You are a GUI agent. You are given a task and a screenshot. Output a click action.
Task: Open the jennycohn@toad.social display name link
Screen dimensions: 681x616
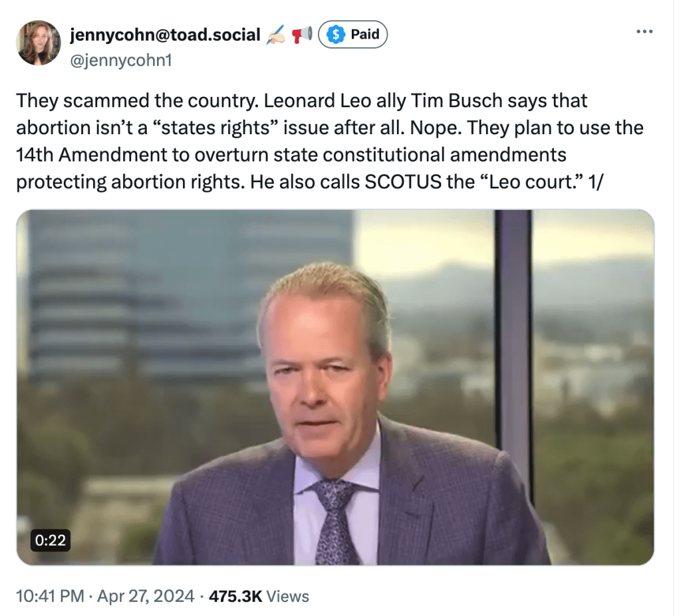[165, 35]
